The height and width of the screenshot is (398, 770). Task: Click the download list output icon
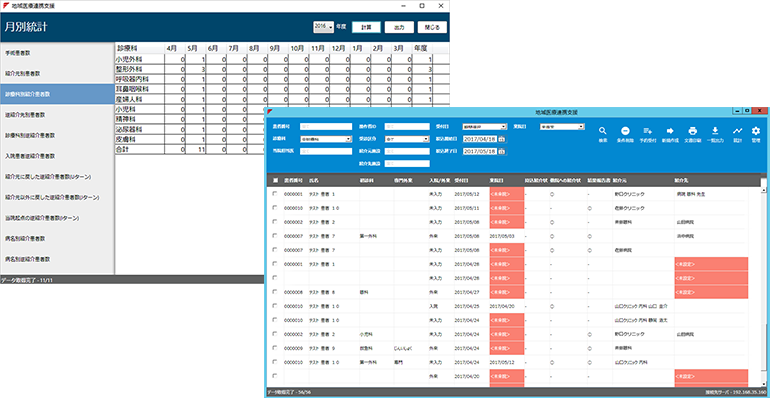715,131
